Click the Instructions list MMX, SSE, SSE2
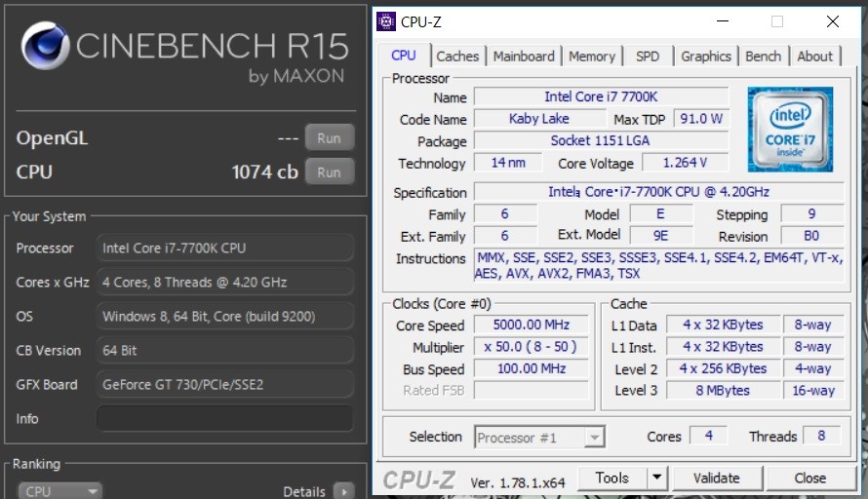 658,265
